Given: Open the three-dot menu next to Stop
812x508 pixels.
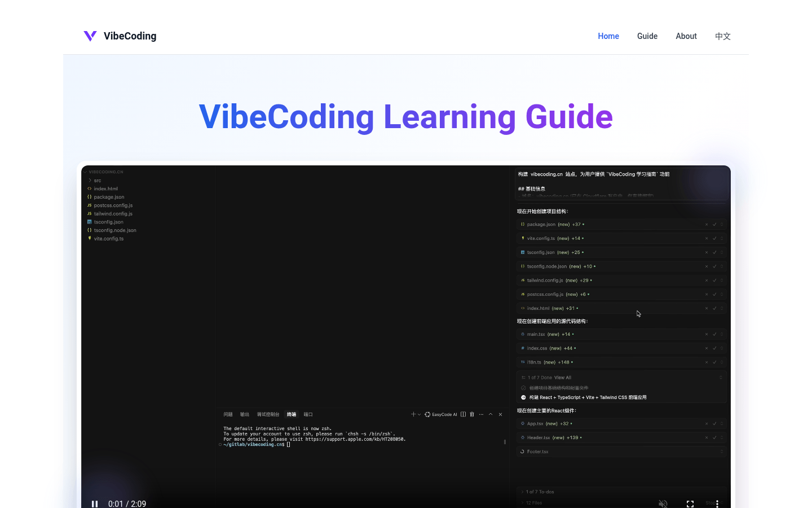Looking at the screenshot, I should (x=717, y=503).
